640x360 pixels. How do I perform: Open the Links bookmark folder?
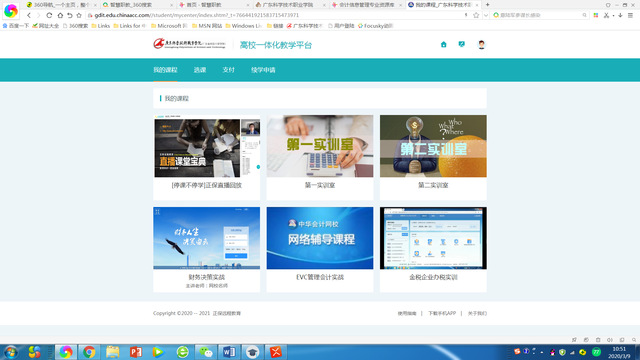(x=101, y=26)
